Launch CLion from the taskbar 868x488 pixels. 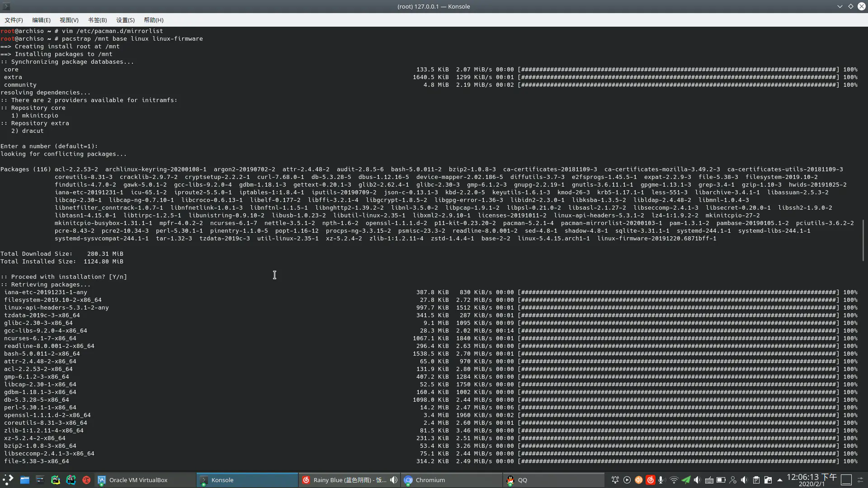coord(71,480)
